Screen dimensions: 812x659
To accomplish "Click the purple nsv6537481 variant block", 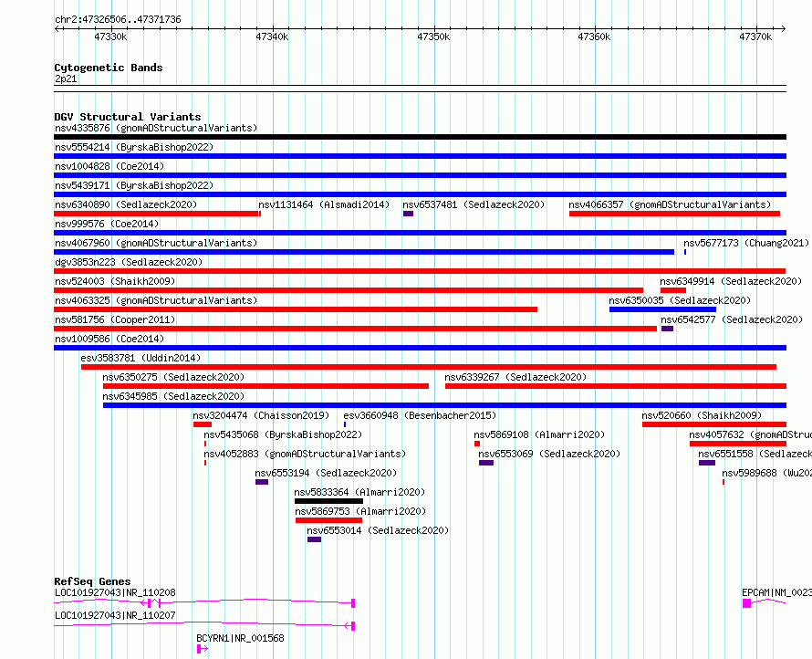I will (408, 214).
